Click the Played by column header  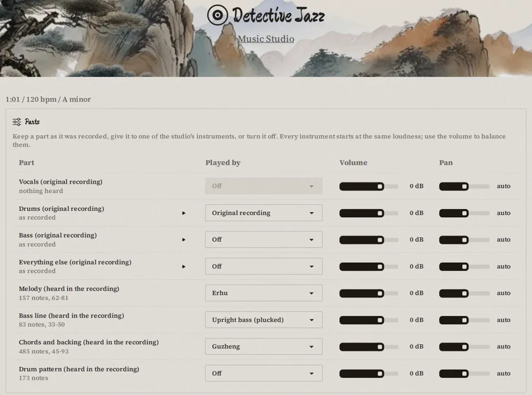click(x=223, y=163)
